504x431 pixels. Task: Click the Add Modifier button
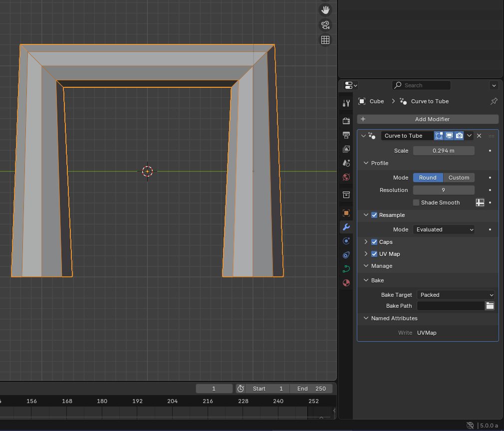tap(428, 119)
